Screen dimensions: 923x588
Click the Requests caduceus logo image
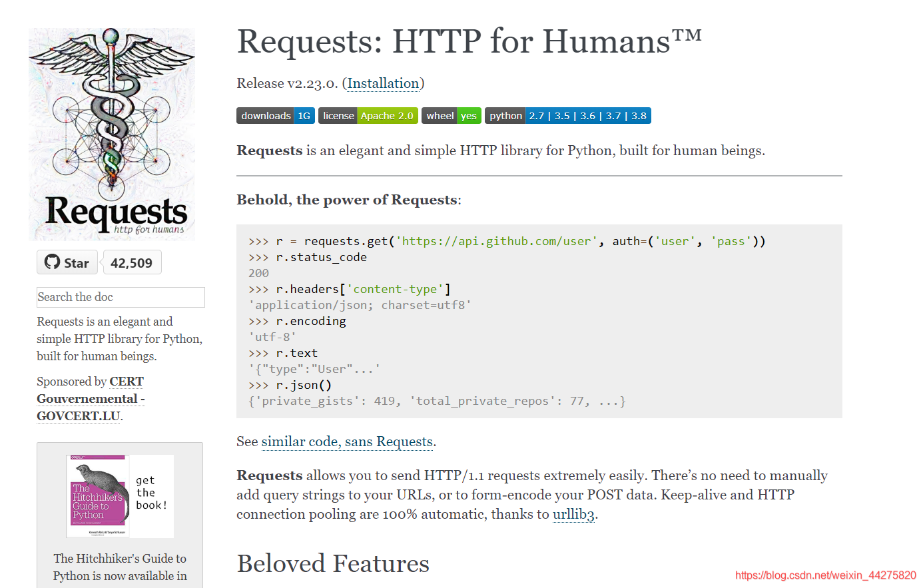pyautogui.click(x=112, y=134)
